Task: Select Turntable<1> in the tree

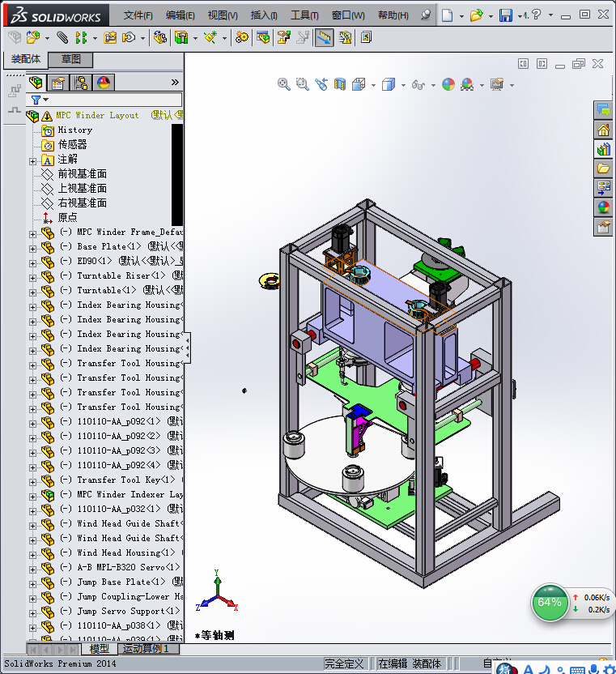Action: click(x=107, y=290)
